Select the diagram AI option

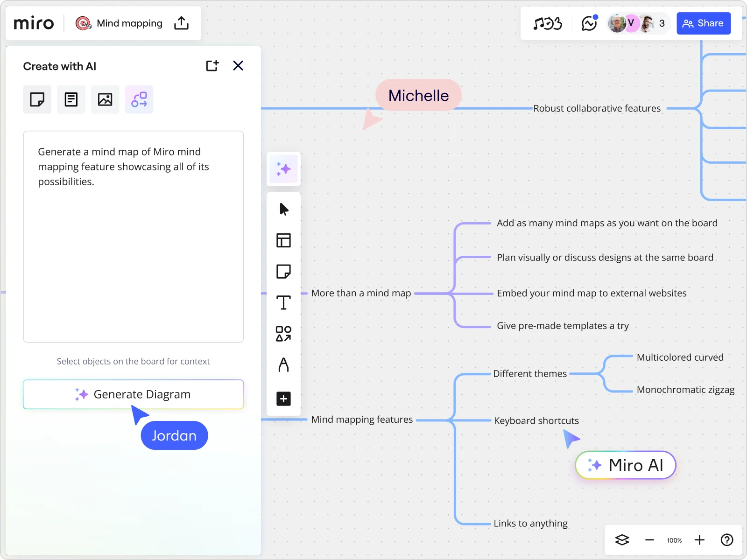(139, 99)
